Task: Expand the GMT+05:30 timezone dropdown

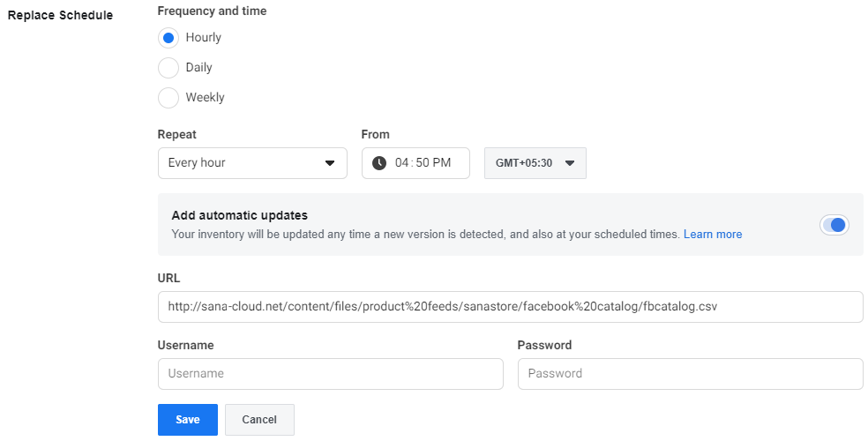Action: point(535,162)
